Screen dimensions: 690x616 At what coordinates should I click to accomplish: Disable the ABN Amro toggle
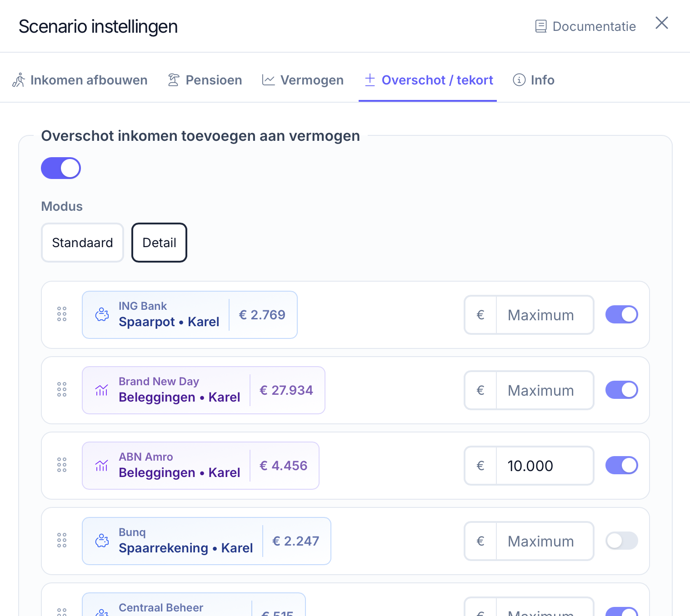click(x=622, y=465)
